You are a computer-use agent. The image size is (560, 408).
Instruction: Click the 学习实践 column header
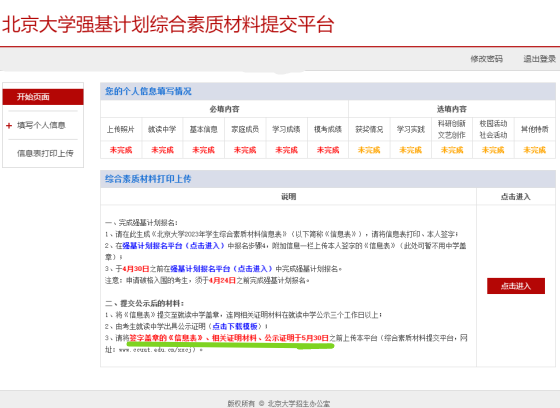pos(411,129)
